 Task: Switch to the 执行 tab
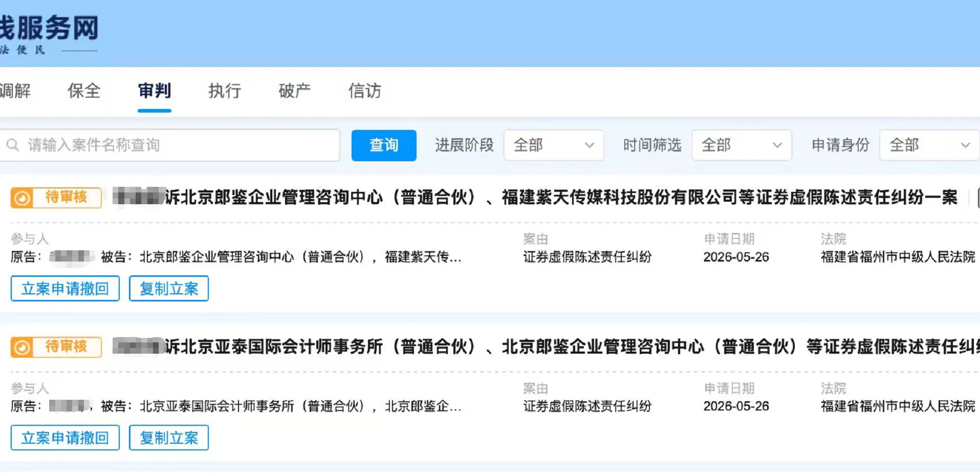(225, 91)
